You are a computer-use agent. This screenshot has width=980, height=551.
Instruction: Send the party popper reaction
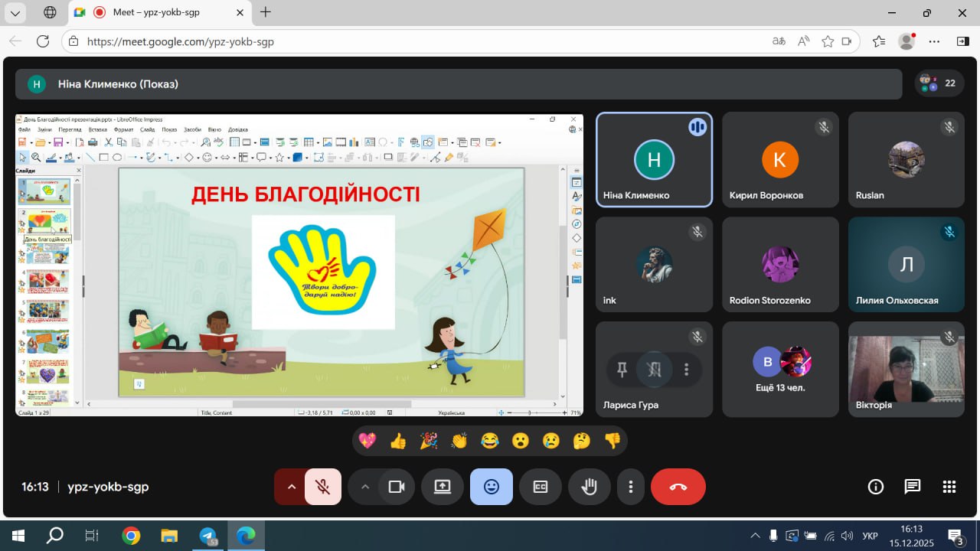pyautogui.click(x=429, y=441)
